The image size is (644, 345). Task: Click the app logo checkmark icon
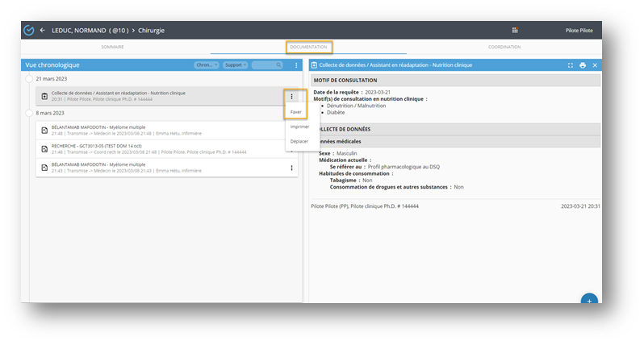click(29, 31)
